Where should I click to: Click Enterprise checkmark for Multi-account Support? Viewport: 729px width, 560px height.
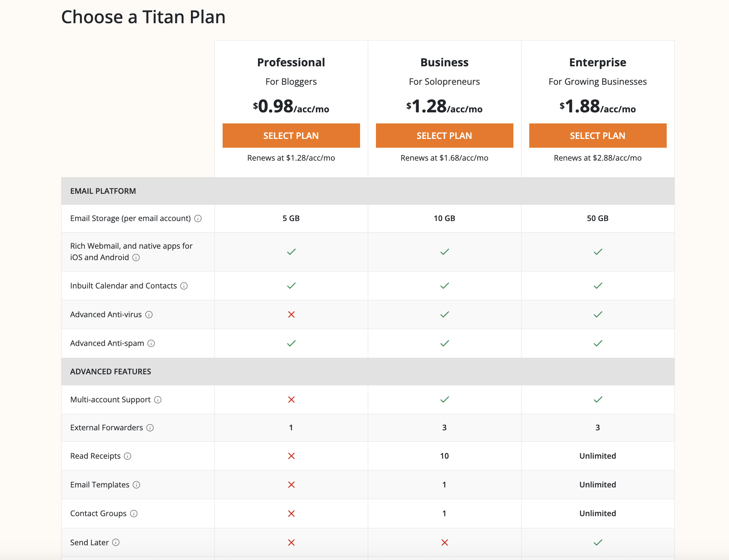tap(598, 399)
